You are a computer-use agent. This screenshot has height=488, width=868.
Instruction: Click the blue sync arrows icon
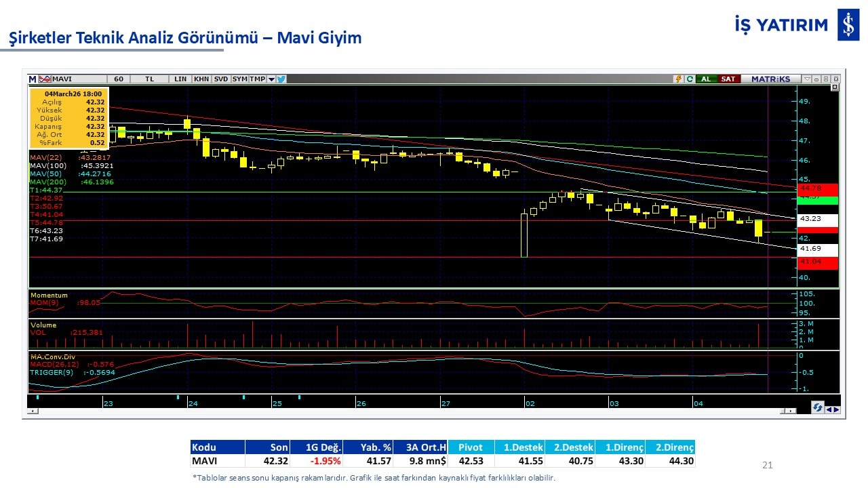[x=818, y=407]
